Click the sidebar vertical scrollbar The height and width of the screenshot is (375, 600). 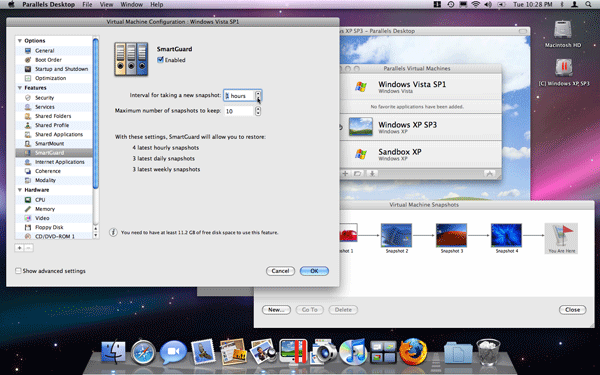coord(96,115)
